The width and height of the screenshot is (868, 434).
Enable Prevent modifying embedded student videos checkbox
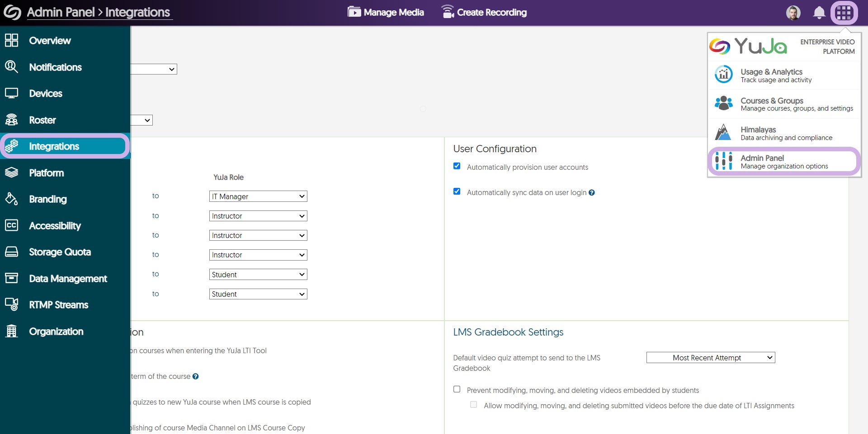click(x=457, y=389)
